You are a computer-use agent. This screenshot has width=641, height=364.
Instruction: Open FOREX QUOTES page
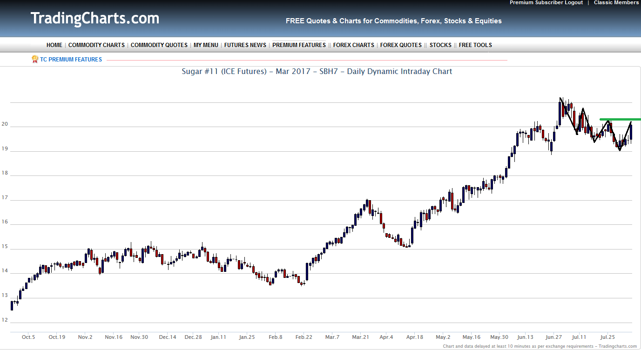(401, 45)
